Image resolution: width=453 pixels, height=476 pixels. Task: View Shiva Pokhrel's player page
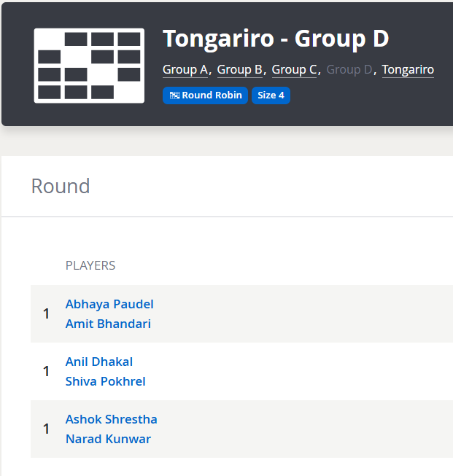pyautogui.click(x=106, y=381)
